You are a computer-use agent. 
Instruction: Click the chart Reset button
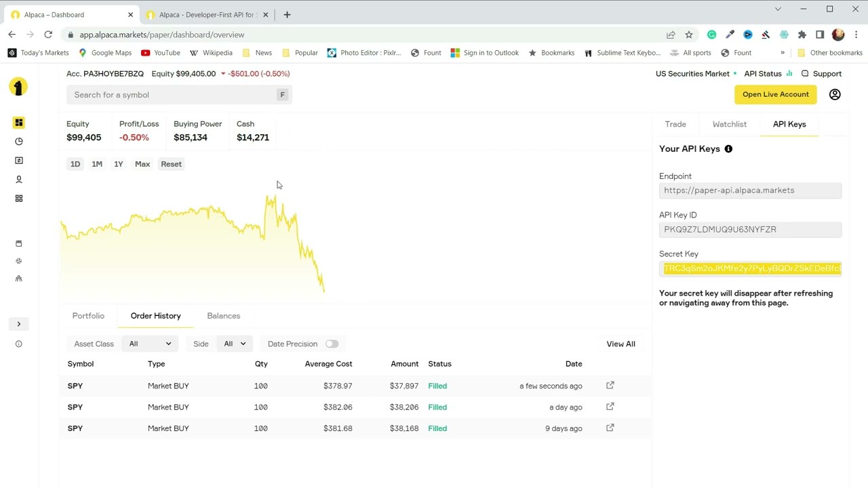(x=171, y=164)
